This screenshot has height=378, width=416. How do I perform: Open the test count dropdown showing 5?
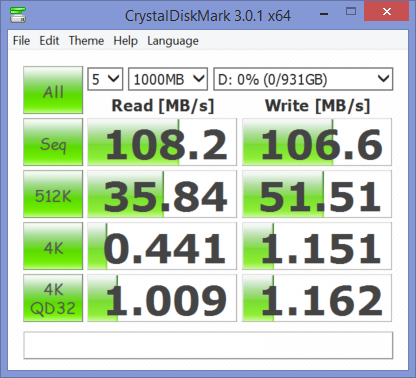[105, 79]
